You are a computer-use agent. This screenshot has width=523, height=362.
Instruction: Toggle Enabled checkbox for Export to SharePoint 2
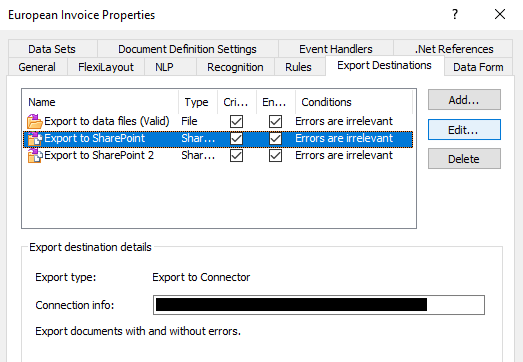pos(275,155)
